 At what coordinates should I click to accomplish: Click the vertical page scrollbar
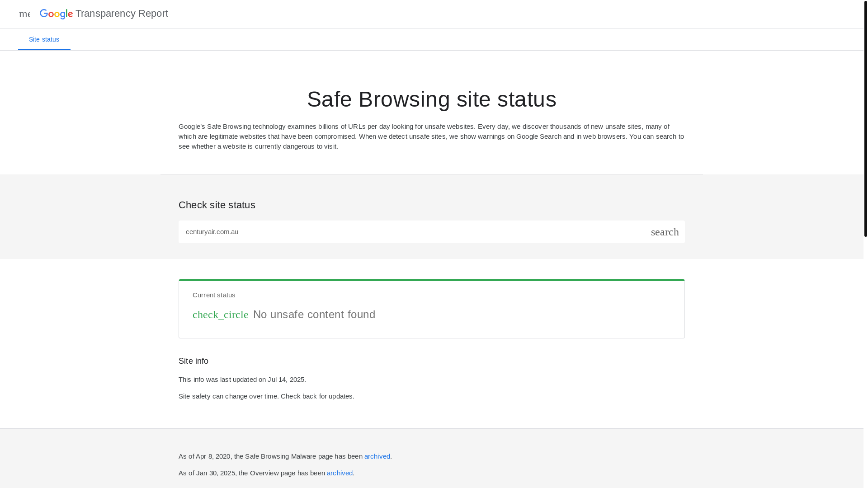(x=866, y=118)
